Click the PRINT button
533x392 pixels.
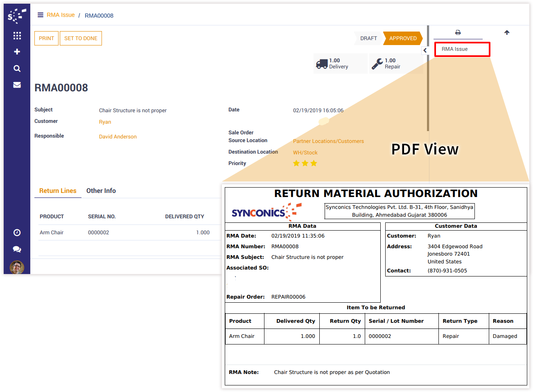(46, 39)
